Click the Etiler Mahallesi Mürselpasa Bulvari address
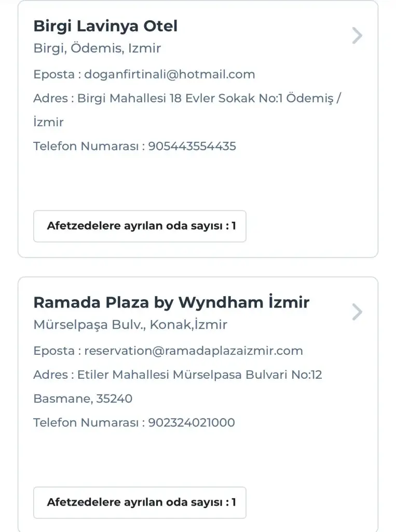 (x=200, y=375)
